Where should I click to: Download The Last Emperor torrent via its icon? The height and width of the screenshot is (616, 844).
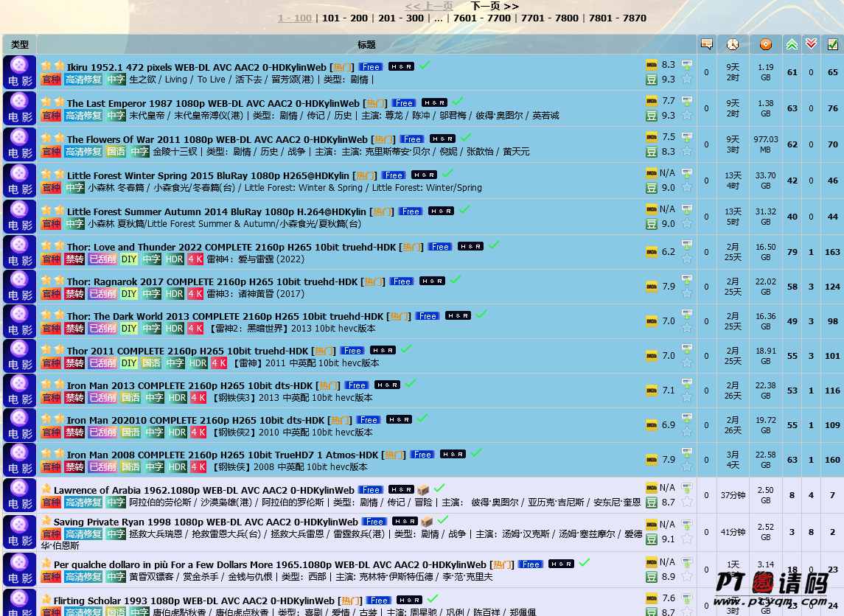[687, 101]
